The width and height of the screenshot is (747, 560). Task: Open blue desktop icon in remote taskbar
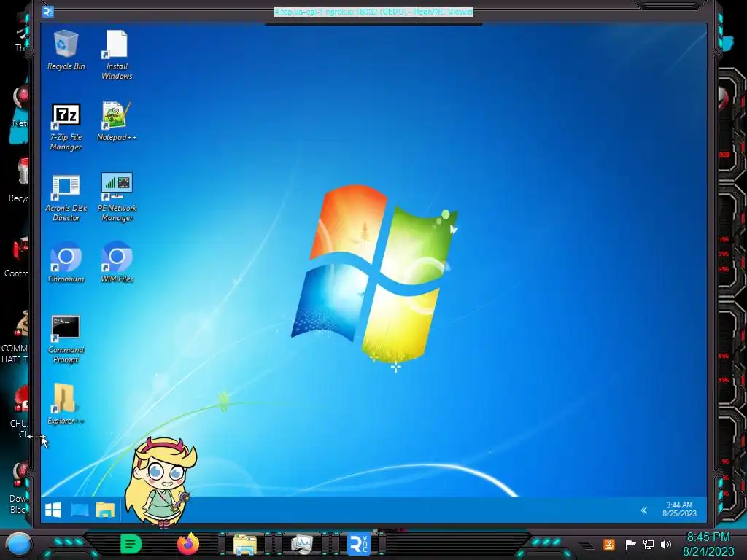[x=80, y=510]
